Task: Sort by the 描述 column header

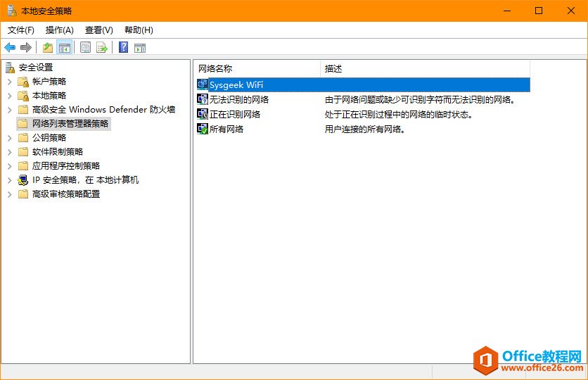Action: [x=426, y=69]
